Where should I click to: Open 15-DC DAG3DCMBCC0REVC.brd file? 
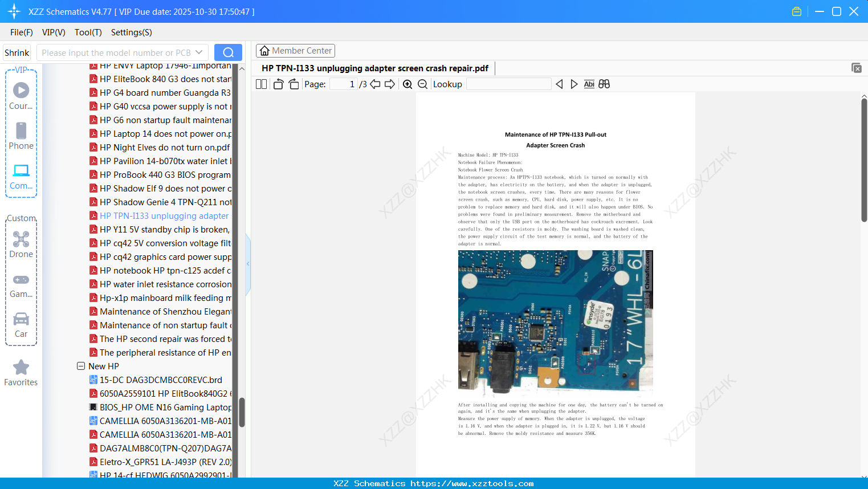[x=156, y=380]
